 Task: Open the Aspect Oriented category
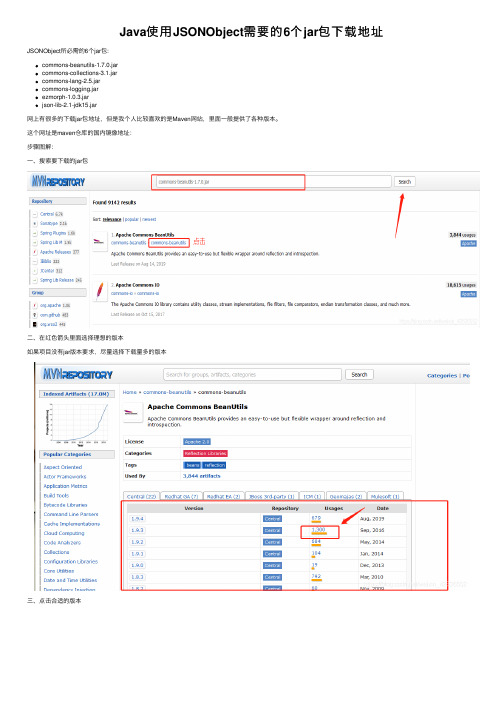(63, 467)
